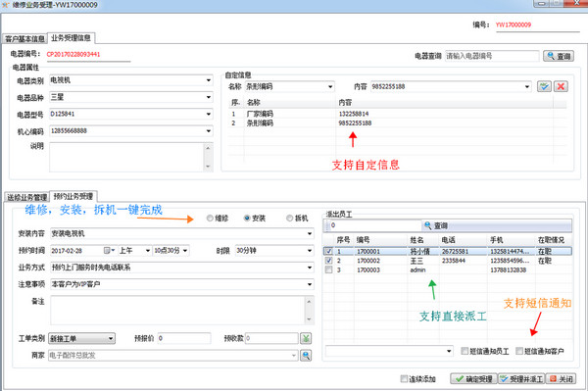Click the 确定受理 button

[473, 379]
